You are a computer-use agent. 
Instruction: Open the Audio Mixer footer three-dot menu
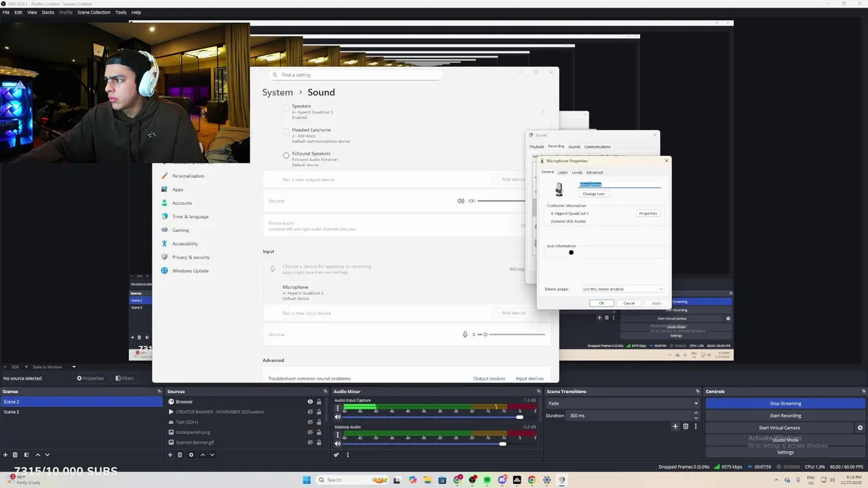(x=348, y=455)
